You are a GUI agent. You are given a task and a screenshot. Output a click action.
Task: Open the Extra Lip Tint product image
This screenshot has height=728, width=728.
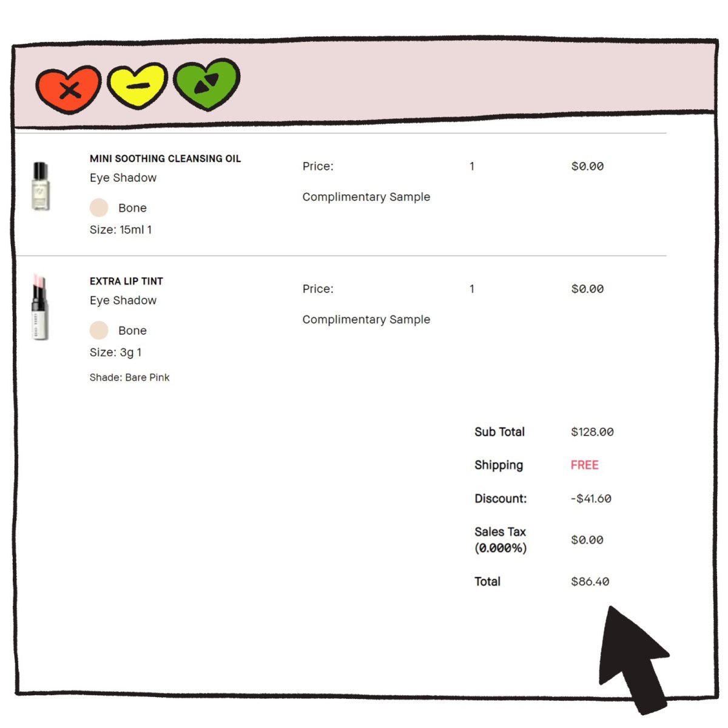40,307
